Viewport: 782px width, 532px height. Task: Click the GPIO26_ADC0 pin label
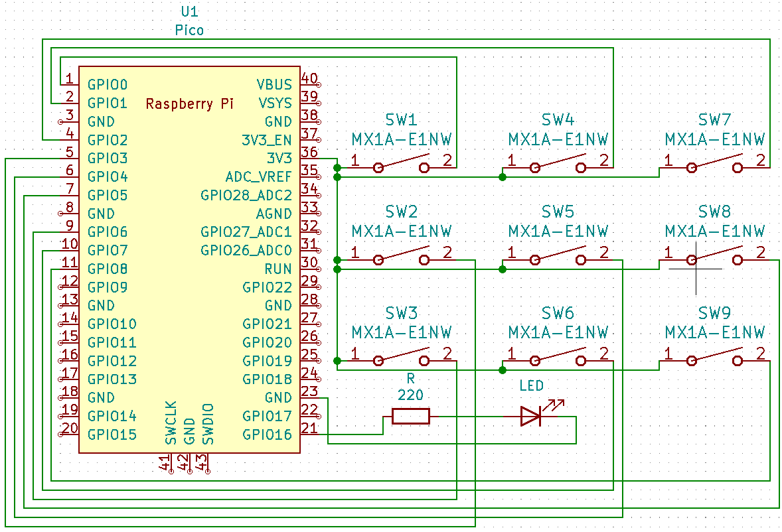246,251
